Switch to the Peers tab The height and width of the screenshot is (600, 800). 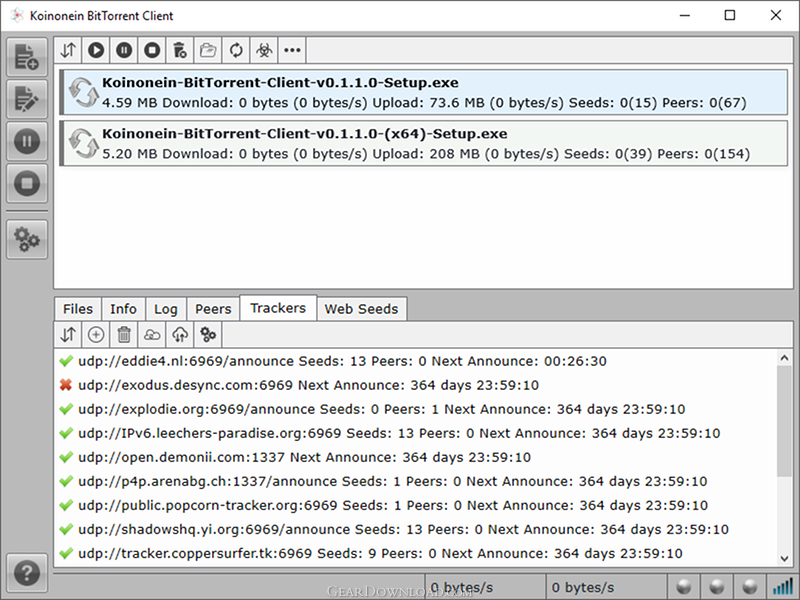[213, 309]
